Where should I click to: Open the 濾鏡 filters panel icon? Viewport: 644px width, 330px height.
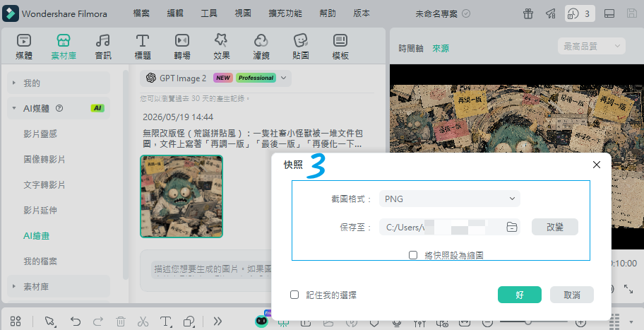261,40
